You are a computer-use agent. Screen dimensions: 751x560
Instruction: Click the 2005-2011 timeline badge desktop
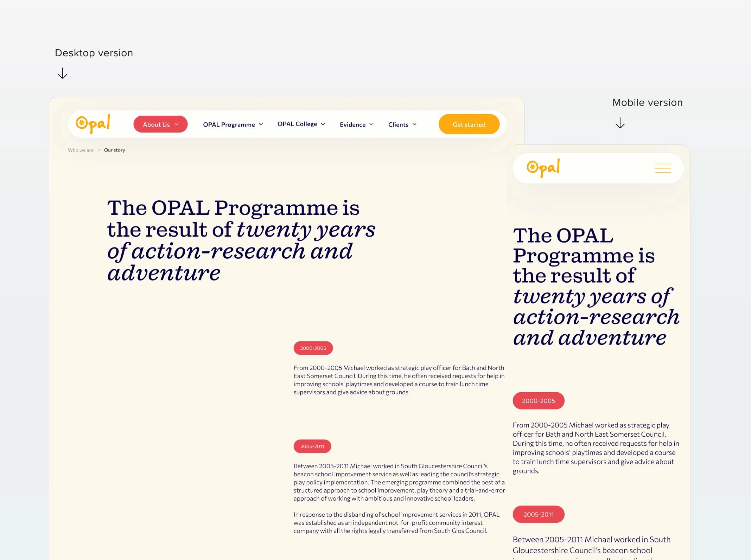[312, 446]
